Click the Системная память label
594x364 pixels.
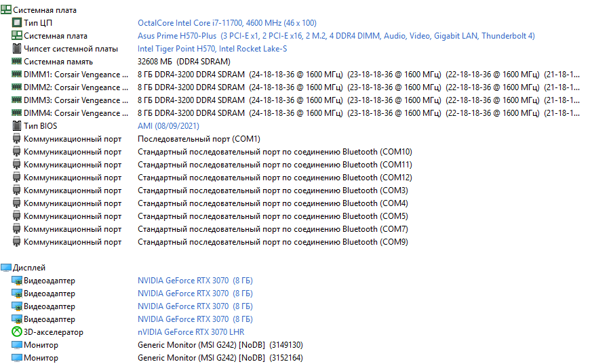(58, 62)
